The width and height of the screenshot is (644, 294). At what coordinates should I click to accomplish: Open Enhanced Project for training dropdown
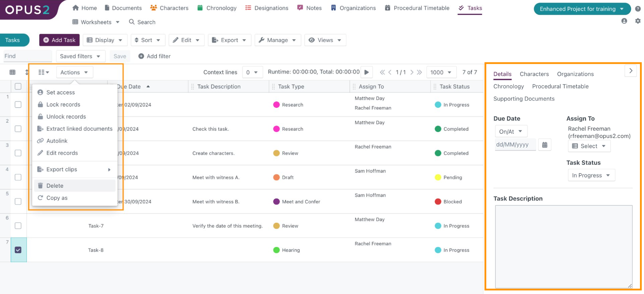pyautogui.click(x=582, y=9)
